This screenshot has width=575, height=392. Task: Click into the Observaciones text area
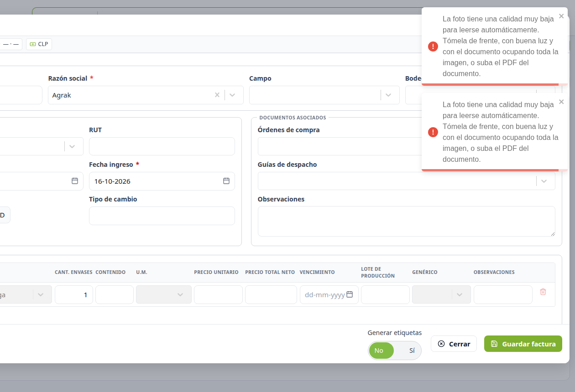[407, 221]
